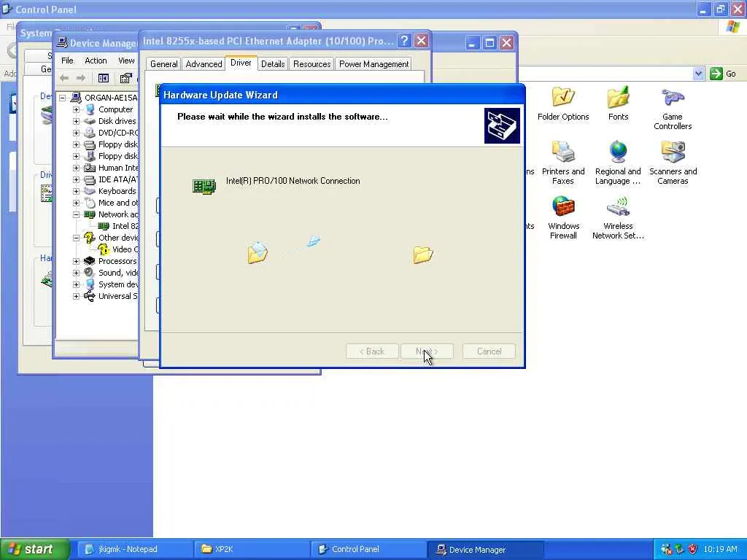
Task: Click the red security shield tray icon
Action: point(693,549)
